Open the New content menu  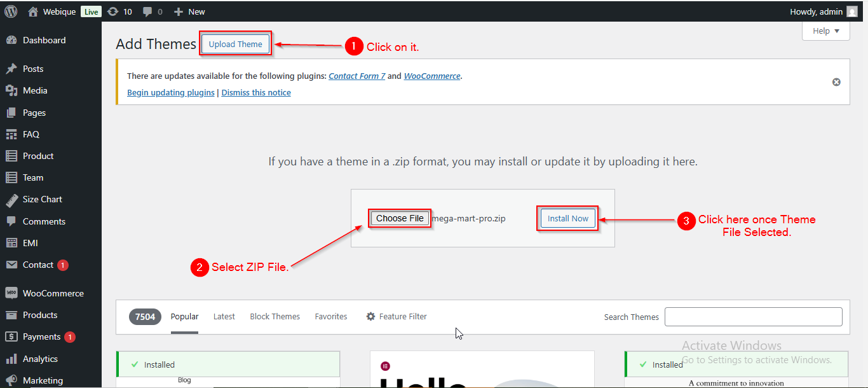pyautogui.click(x=189, y=11)
